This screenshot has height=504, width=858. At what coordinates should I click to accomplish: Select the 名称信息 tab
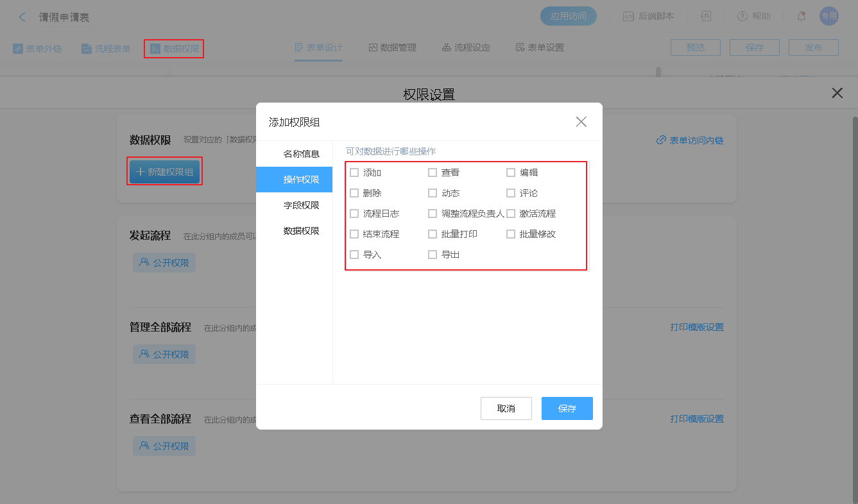click(x=300, y=154)
